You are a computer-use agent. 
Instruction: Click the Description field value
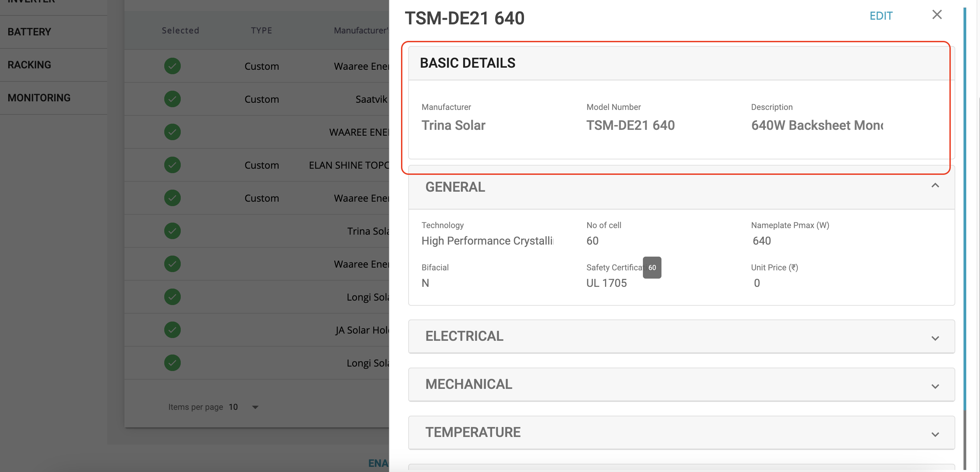(x=816, y=125)
